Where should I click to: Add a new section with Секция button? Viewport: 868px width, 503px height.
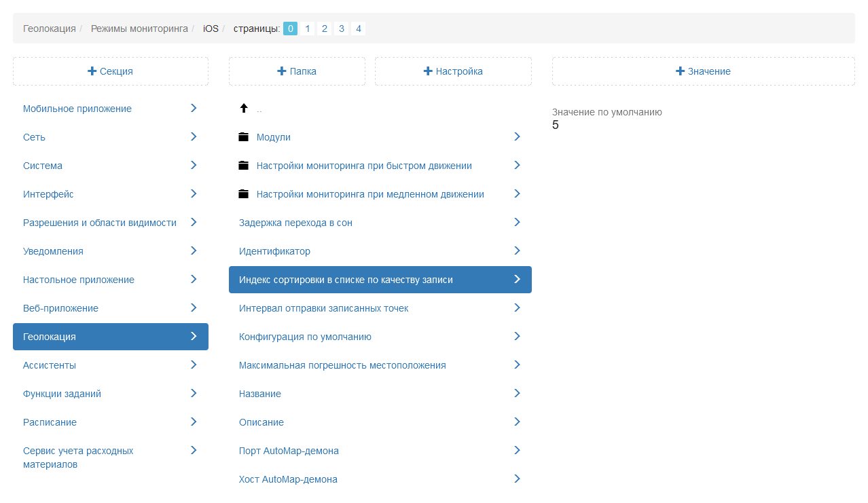click(x=111, y=71)
